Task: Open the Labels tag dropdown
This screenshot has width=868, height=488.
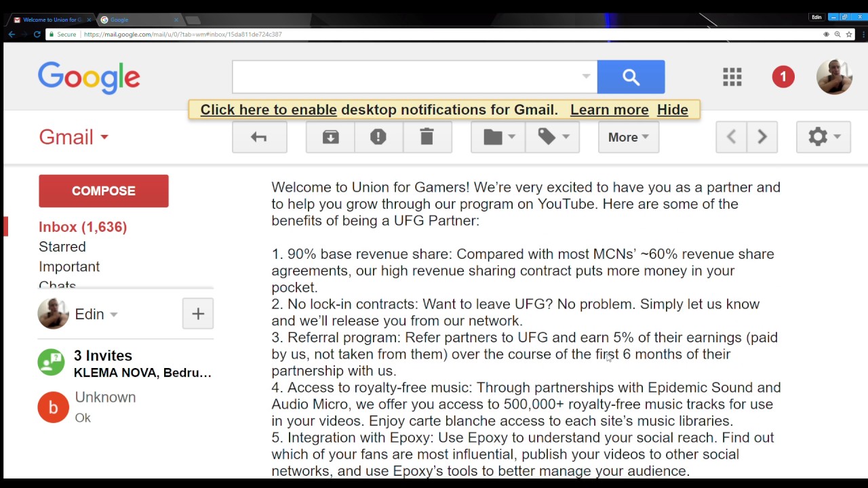Action: point(553,138)
